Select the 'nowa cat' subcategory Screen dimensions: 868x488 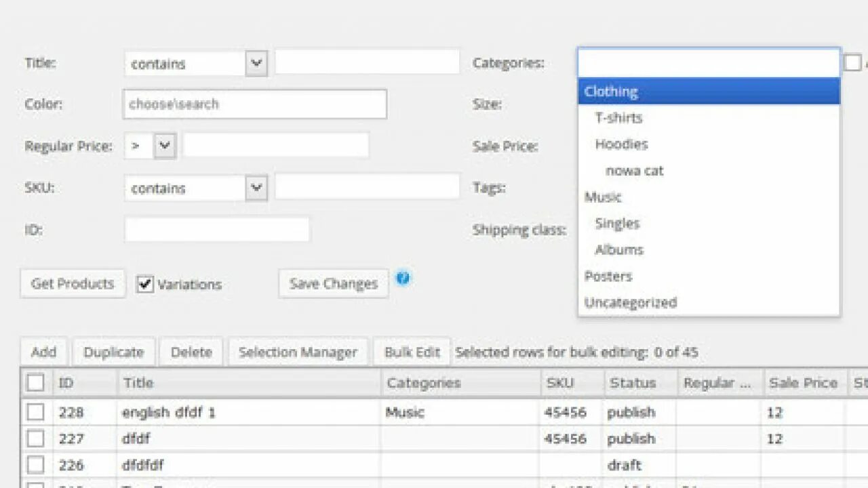pos(634,171)
